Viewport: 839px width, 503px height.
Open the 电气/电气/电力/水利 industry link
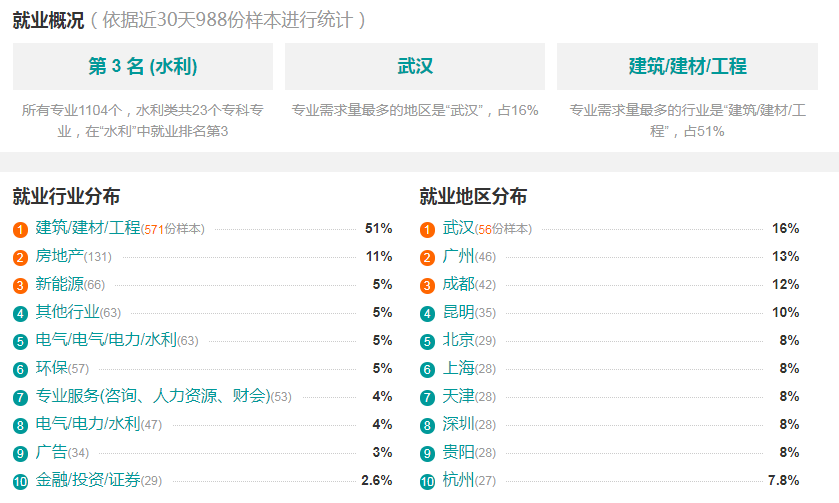(106, 339)
